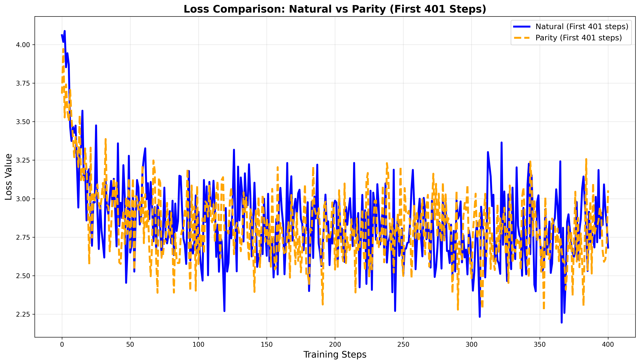This screenshot has width=640, height=364.
Task: Click the 3.50 y-axis tick label
Action: click(x=23, y=122)
